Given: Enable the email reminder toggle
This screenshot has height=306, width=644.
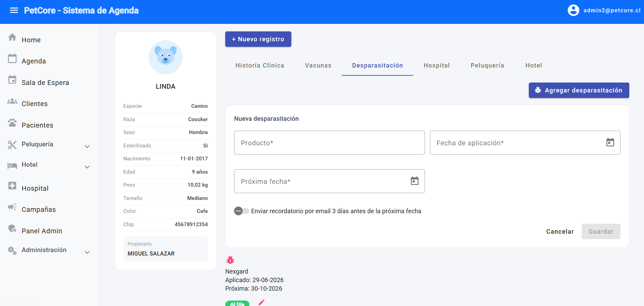Looking at the screenshot, I should tap(242, 211).
